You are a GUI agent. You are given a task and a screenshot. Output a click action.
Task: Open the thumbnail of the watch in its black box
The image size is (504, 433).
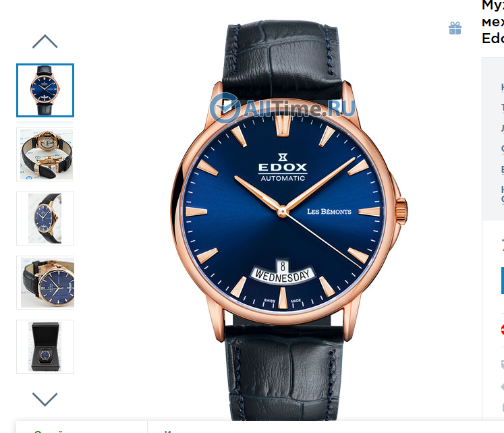45,347
